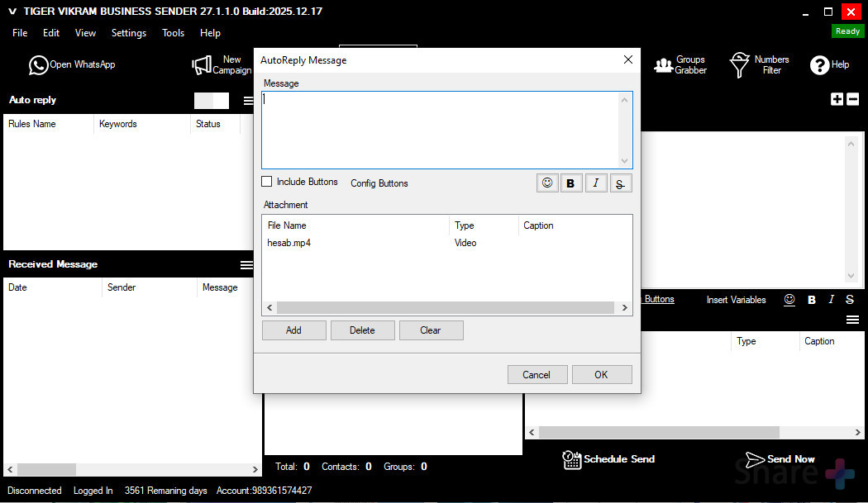Click the minus icon at top right
This screenshot has height=503, width=868.
click(853, 99)
